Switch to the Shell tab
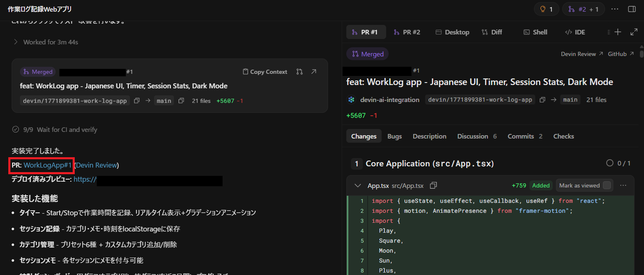 point(535,32)
